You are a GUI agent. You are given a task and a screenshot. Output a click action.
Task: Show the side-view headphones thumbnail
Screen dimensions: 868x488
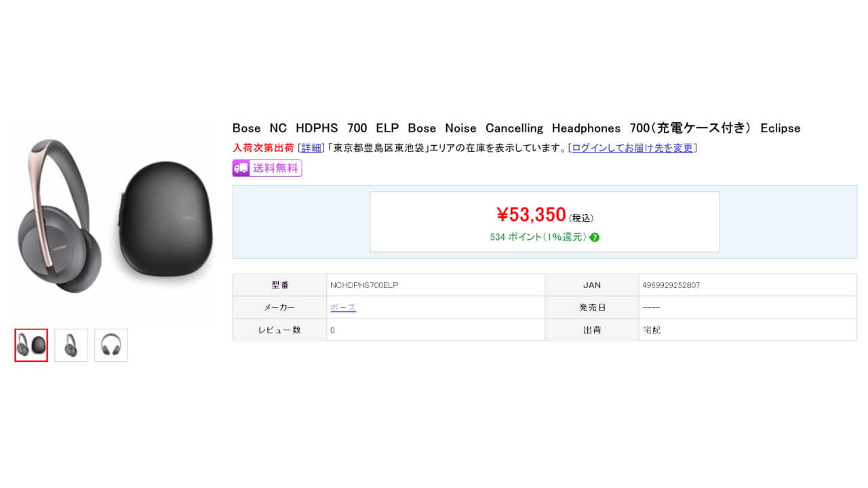71,346
